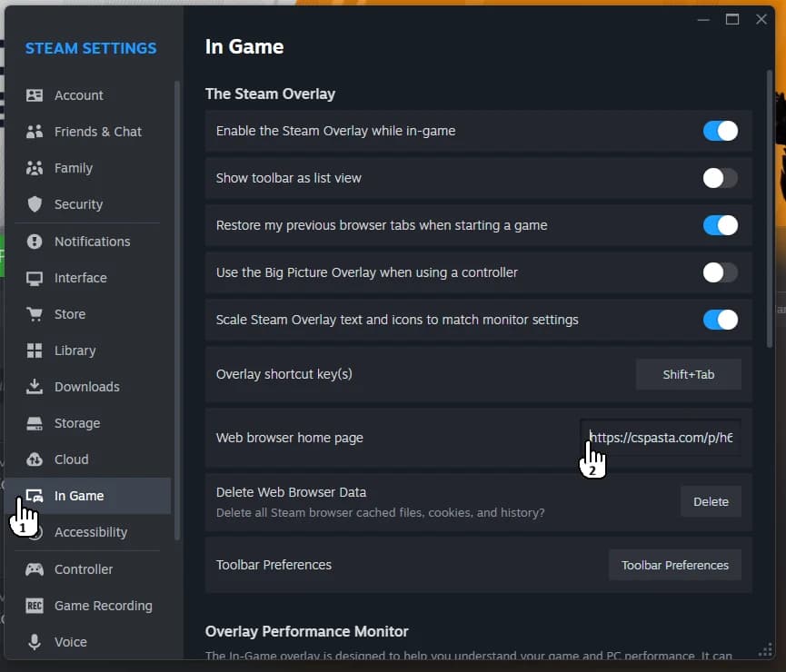The height and width of the screenshot is (672, 786).
Task: Open Account settings section
Action: (79, 95)
